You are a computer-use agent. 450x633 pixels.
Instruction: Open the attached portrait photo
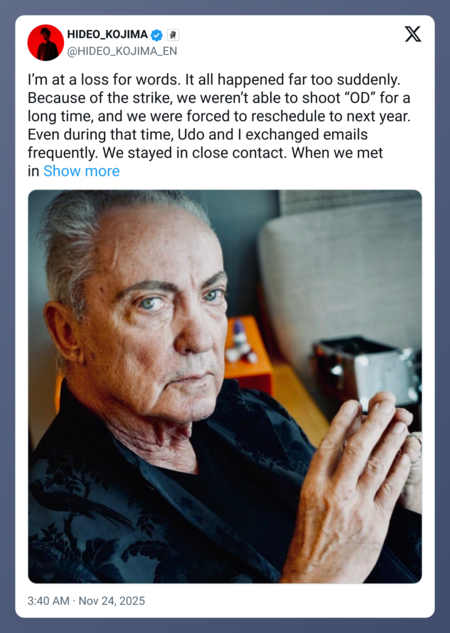point(225,386)
